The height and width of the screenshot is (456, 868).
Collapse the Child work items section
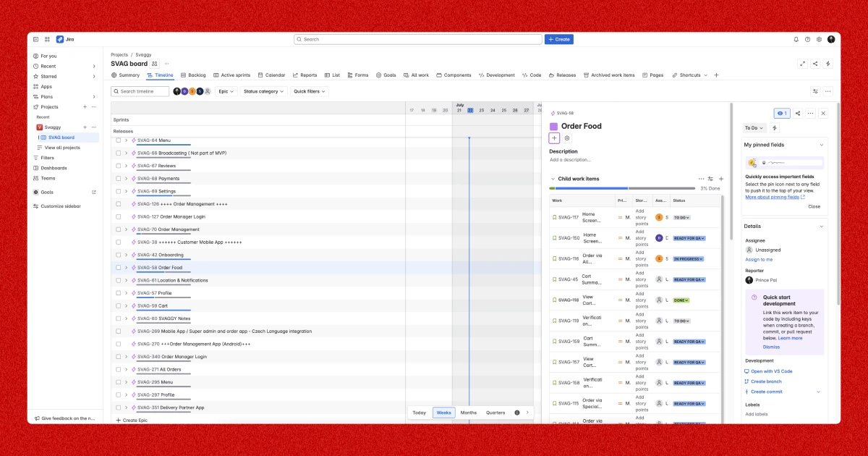[552, 178]
